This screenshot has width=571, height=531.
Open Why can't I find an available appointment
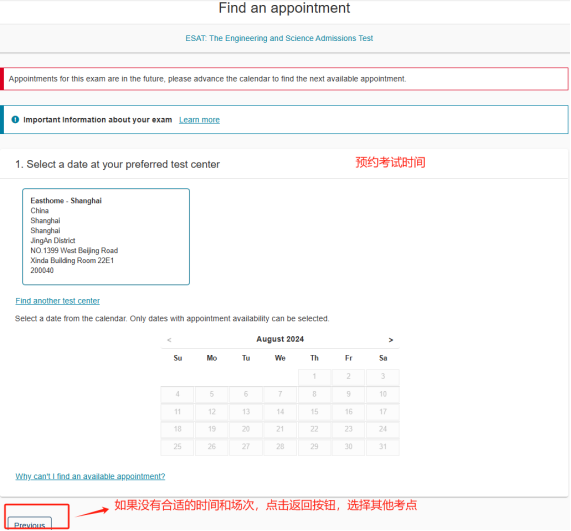pos(90,476)
